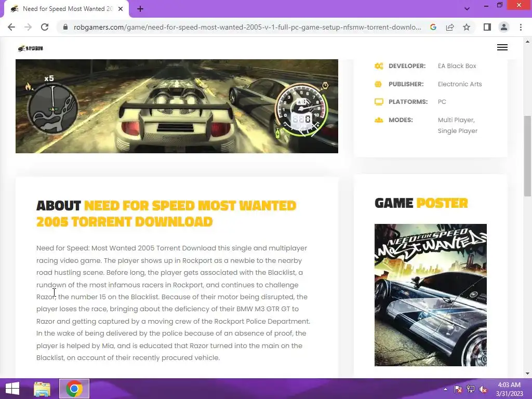Open the gameplay screenshot image
532x399 pixels.
coord(177,106)
